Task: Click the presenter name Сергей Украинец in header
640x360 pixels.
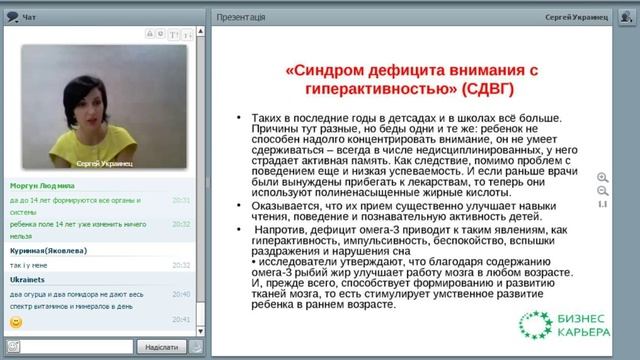Action: [576, 18]
